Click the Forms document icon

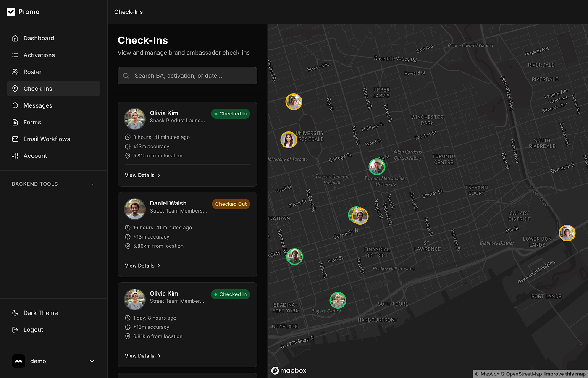click(x=15, y=122)
